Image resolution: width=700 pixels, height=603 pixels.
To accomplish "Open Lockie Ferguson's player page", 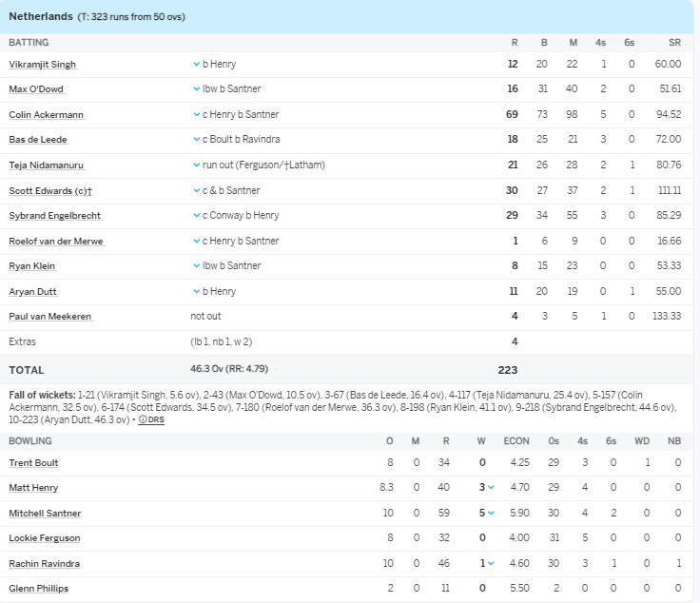I will pyautogui.click(x=44, y=538).
